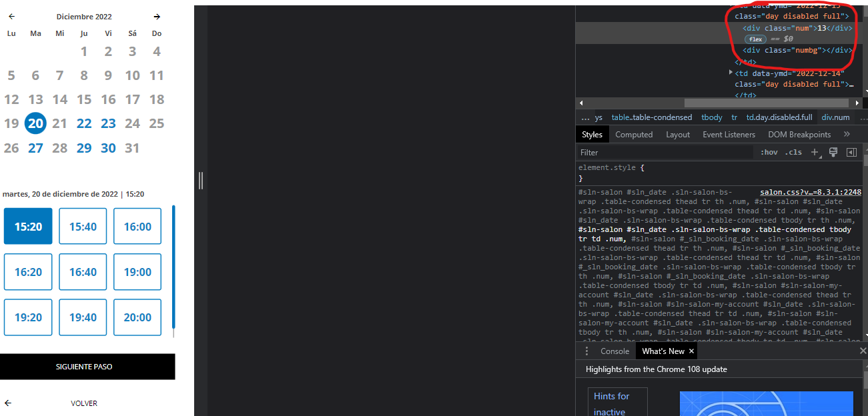The width and height of the screenshot is (868, 416).
Task: Open the DOM Breakpoints tab
Action: 799,134
